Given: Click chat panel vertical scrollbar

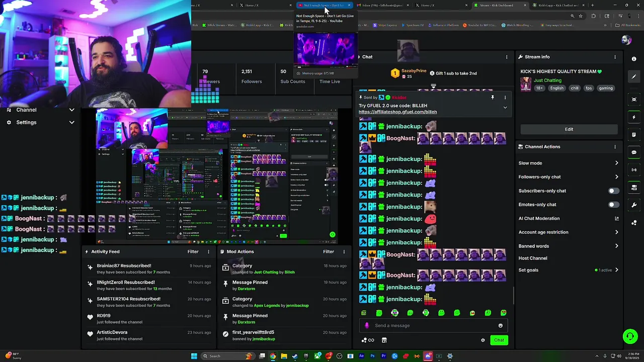Looking at the screenshot, I should [513, 296].
